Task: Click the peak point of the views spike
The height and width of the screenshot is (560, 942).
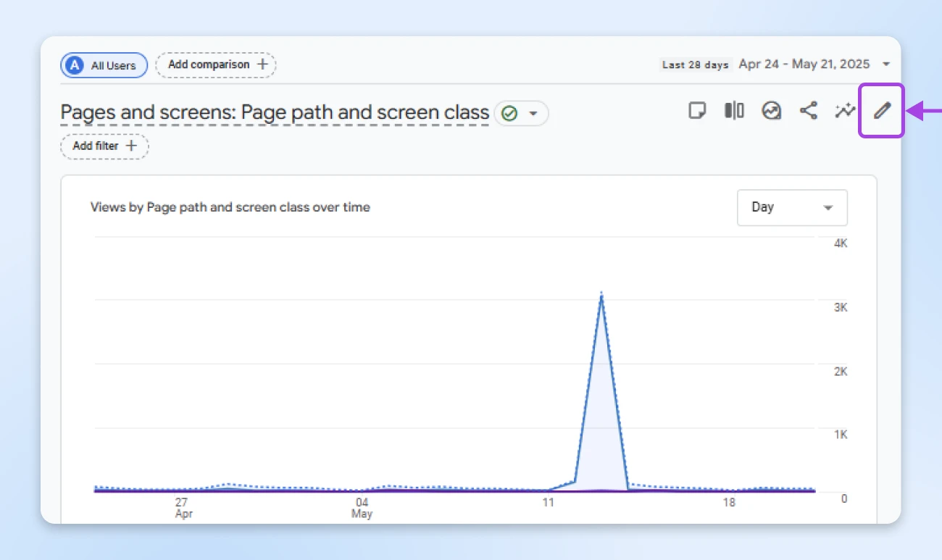Action: (601, 294)
